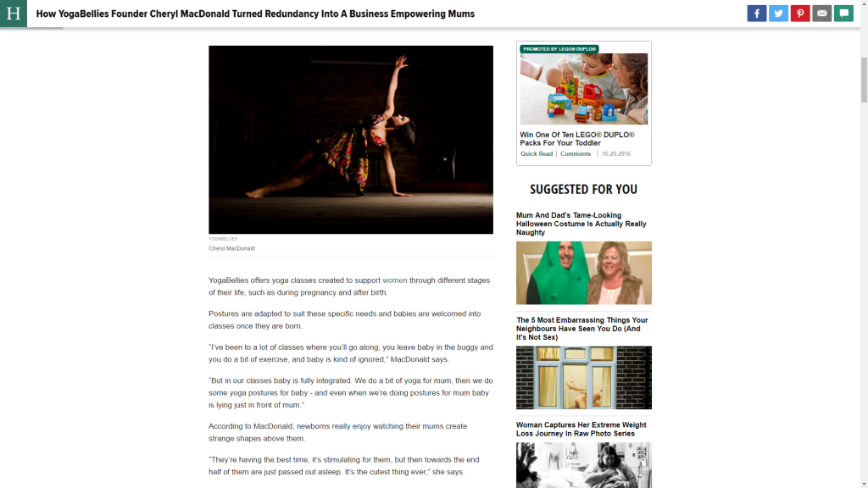Screen dimensions: 868x488
Task: Read the embarrassing neighbours article headline
Action: [x=581, y=329]
